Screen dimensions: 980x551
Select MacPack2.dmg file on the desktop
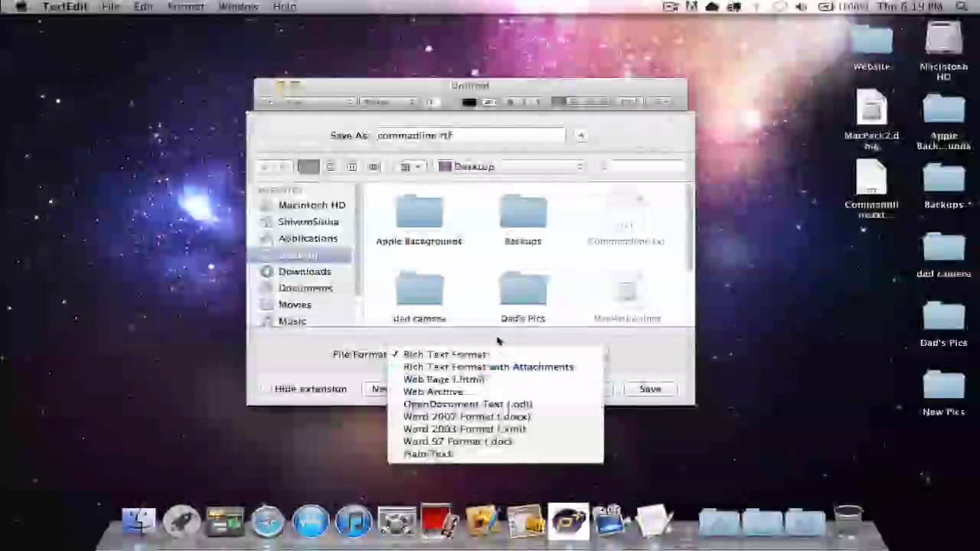(871, 119)
